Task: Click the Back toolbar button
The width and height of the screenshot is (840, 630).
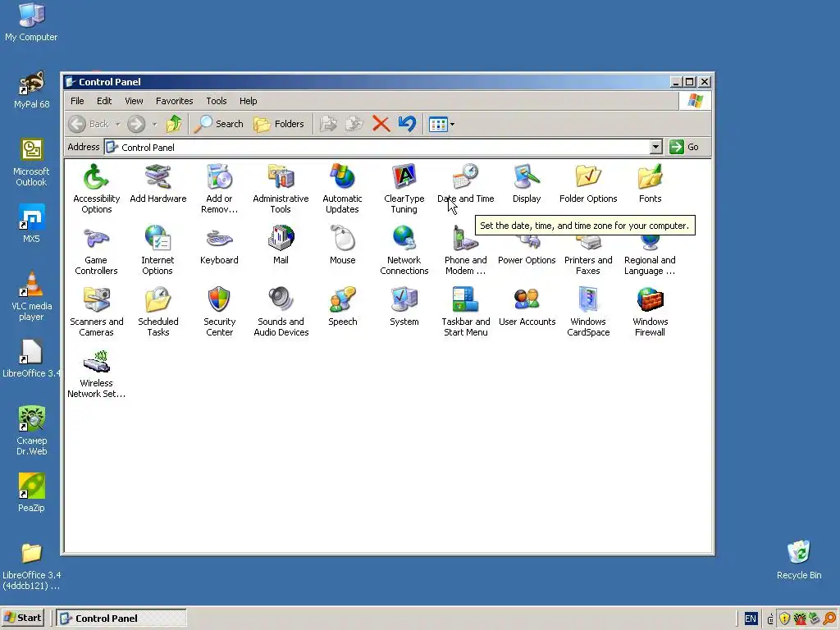Action: tap(89, 124)
